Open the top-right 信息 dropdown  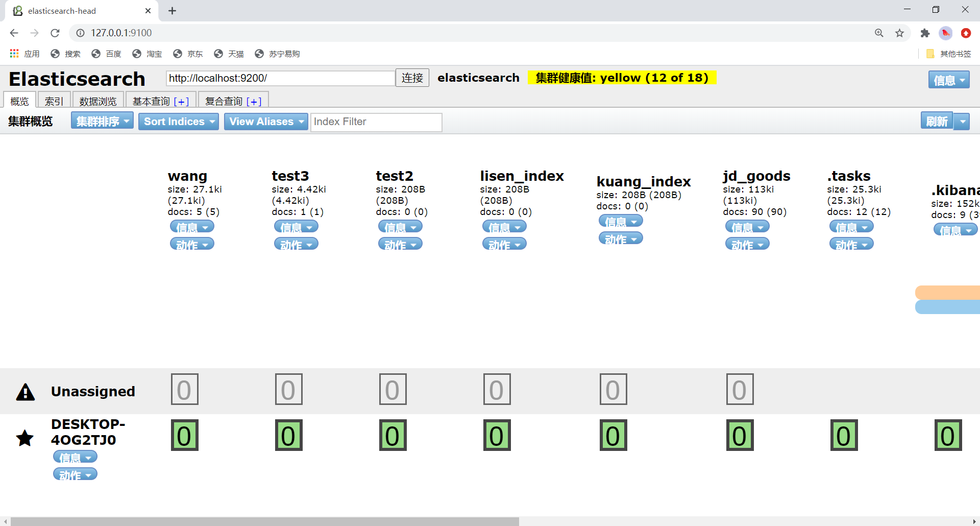coord(949,80)
